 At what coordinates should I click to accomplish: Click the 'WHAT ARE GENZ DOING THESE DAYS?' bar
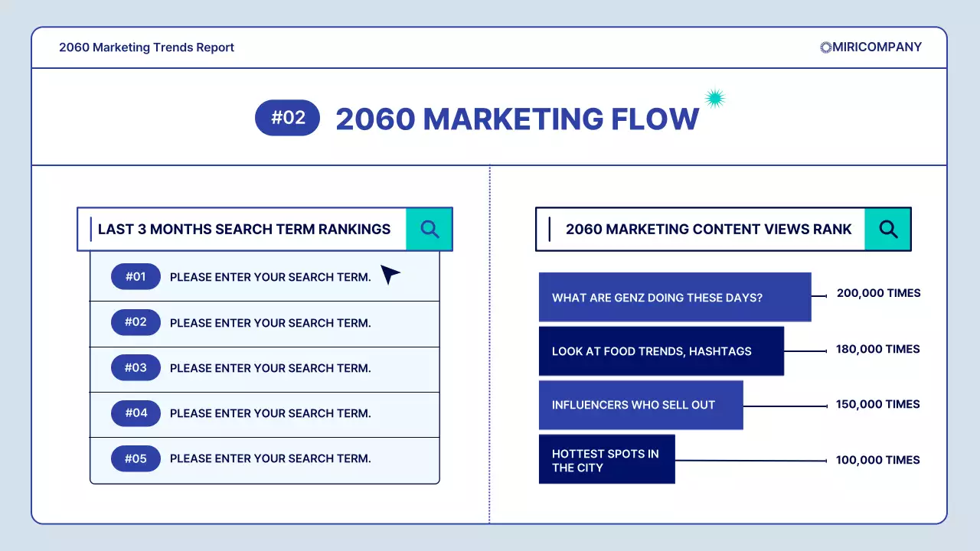click(x=675, y=297)
